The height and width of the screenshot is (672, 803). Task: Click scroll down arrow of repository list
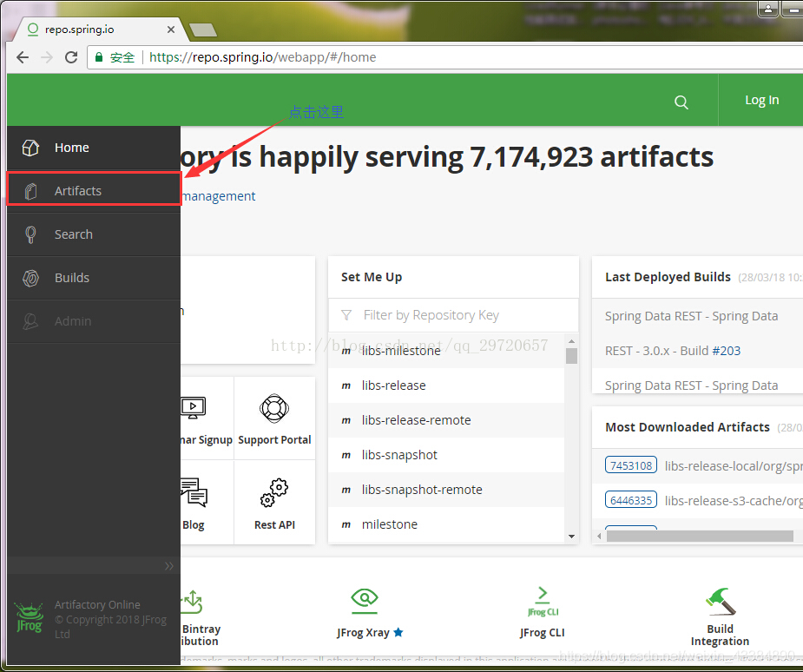pos(571,537)
